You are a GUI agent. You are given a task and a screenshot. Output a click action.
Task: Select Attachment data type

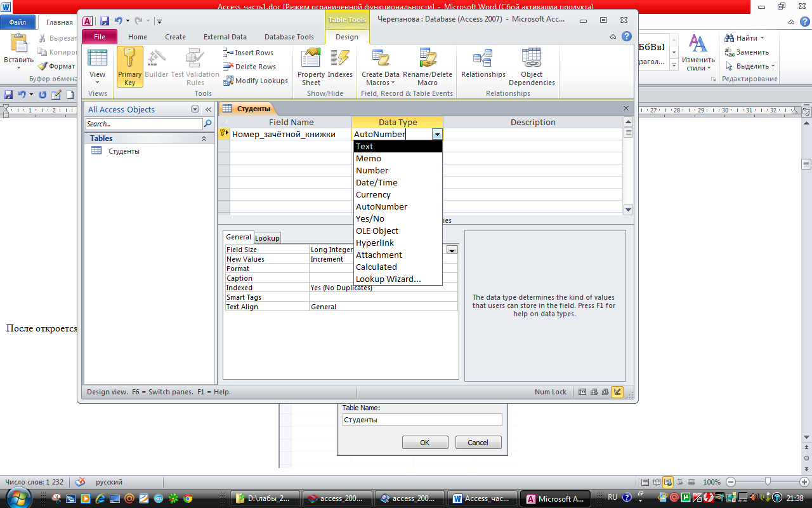(398, 255)
